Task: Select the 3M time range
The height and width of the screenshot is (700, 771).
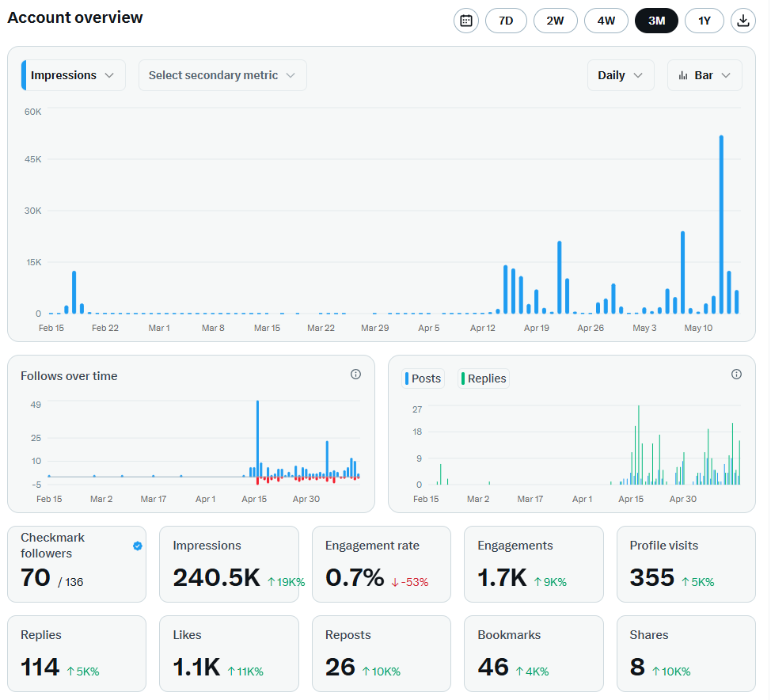Action: 656,21
